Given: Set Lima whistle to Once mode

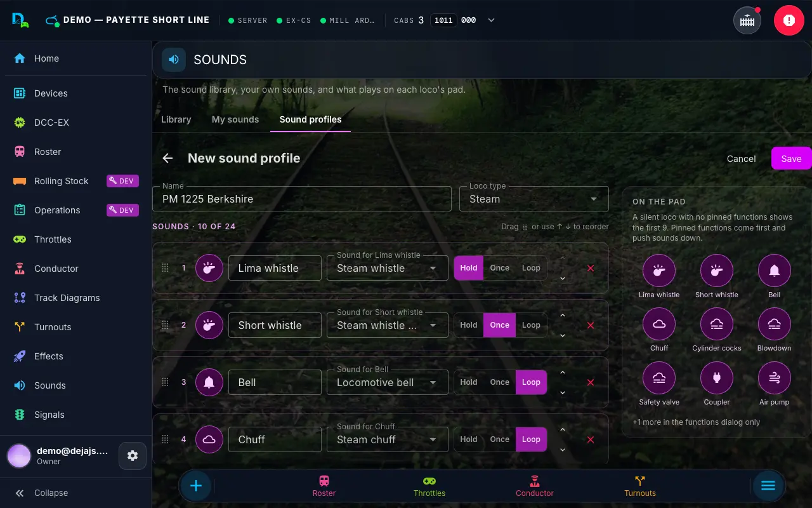Looking at the screenshot, I should click(x=500, y=268).
